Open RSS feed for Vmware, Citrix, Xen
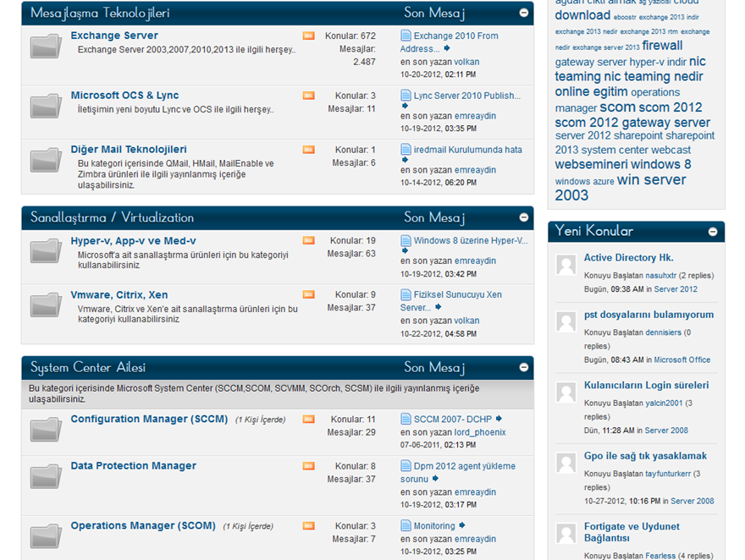Viewport: 745px width, 560px height. pos(308,294)
